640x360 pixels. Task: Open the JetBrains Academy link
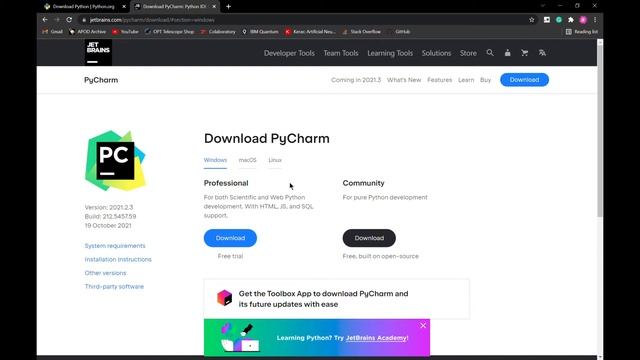click(377, 338)
